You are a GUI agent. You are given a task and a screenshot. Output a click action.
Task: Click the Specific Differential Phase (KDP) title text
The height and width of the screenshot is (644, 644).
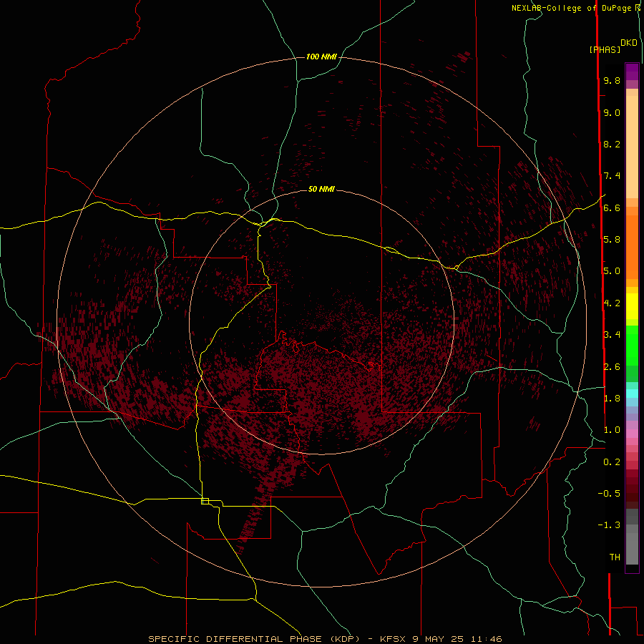pyautogui.click(x=255, y=639)
